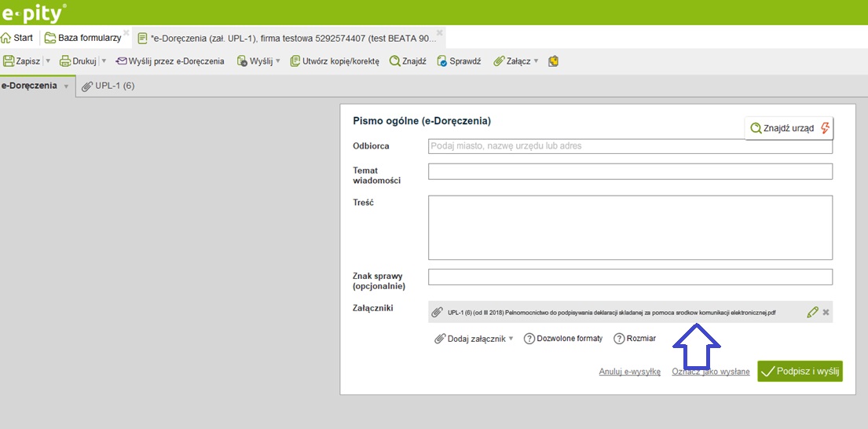Click the Znajdź urząd button
Viewport: 868px width, 429px height.
tap(789, 128)
